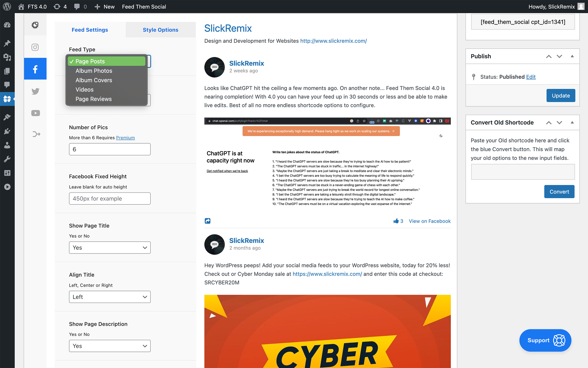Click the Facebook Fixed Height field
588x368 pixels.
click(x=110, y=199)
